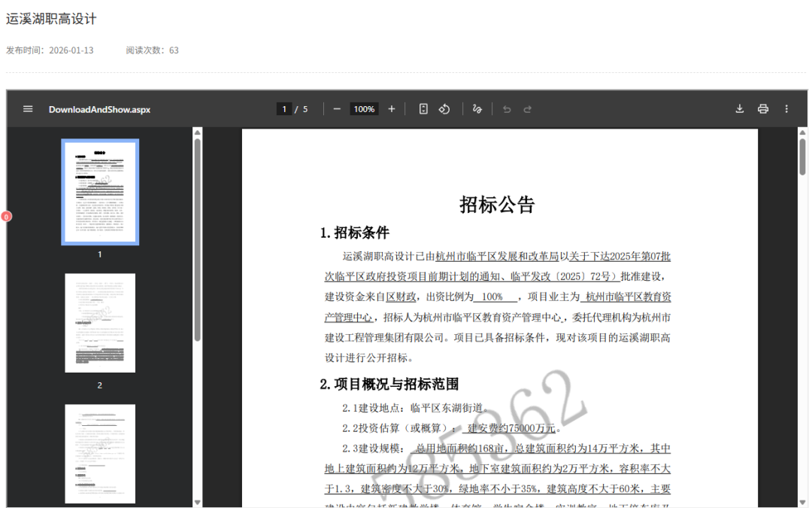Click the 招标公告 heading
The width and height of the screenshot is (812, 508).
(497, 204)
